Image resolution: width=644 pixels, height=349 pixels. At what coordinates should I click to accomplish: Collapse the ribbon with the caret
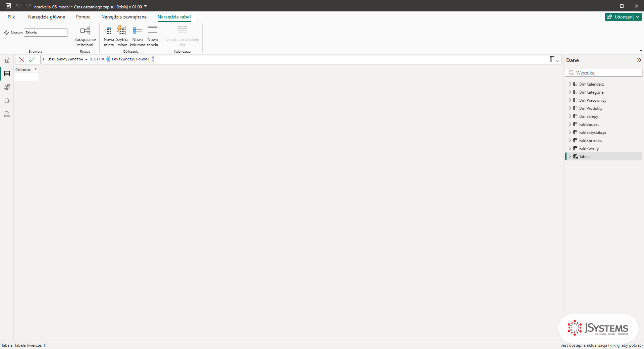click(641, 51)
